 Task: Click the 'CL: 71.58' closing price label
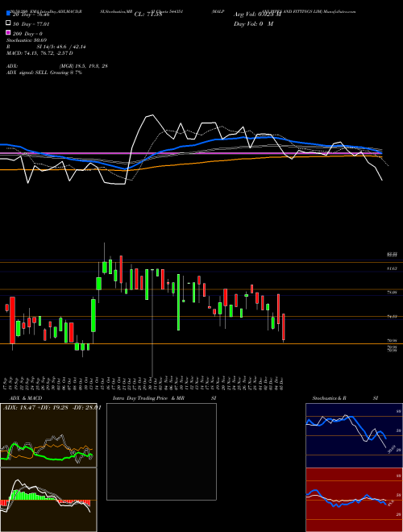click(148, 15)
